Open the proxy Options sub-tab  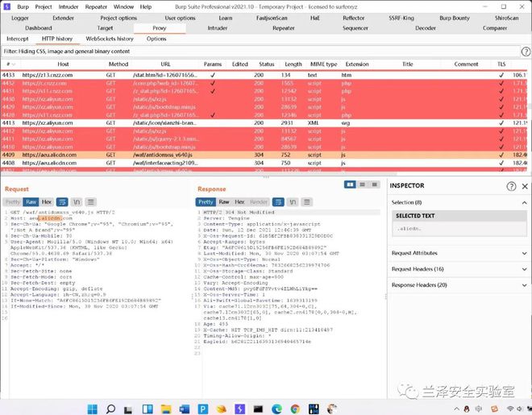[156, 39]
